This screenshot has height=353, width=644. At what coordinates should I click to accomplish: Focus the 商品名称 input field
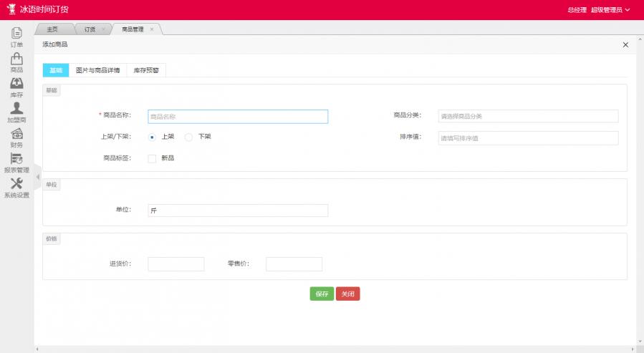[x=238, y=116]
